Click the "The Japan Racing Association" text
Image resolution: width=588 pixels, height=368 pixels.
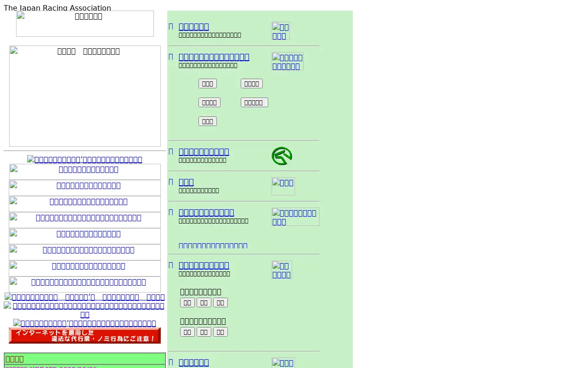click(57, 8)
